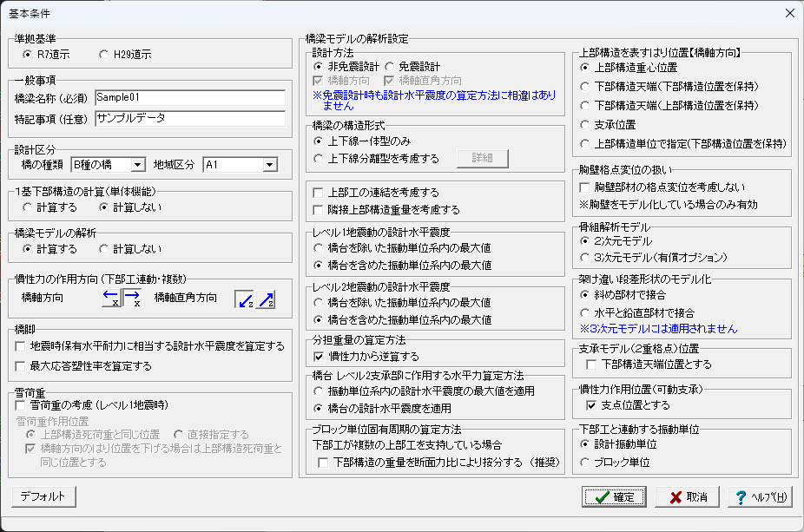Image resolution: width=804 pixels, height=532 pixels.
Task: Uncheck 慣性力から逆算する checkbox
Action: [320, 357]
